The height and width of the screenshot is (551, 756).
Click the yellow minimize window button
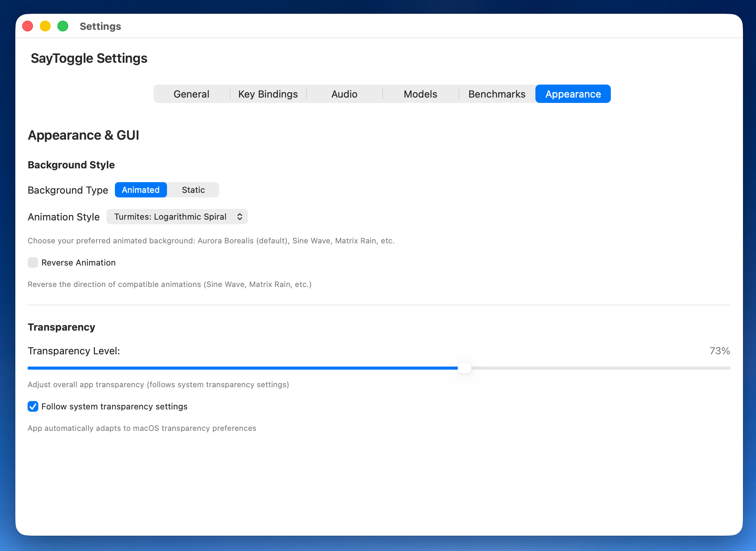tap(45, 26)
